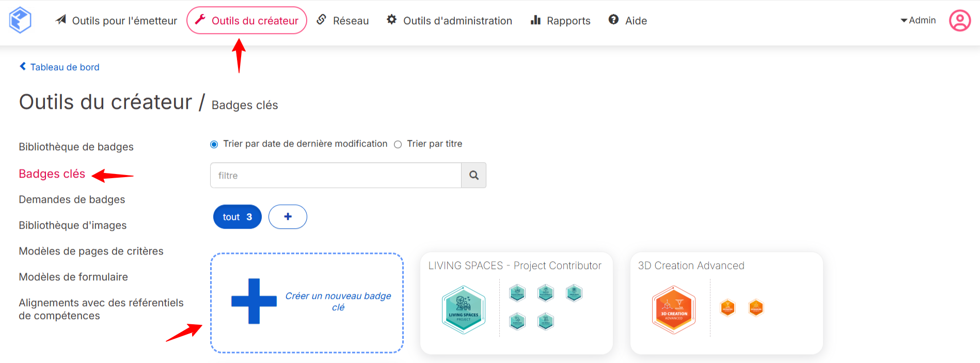Click the user profile avatar icon
The image size is (980, 363).
coord(960,21)
